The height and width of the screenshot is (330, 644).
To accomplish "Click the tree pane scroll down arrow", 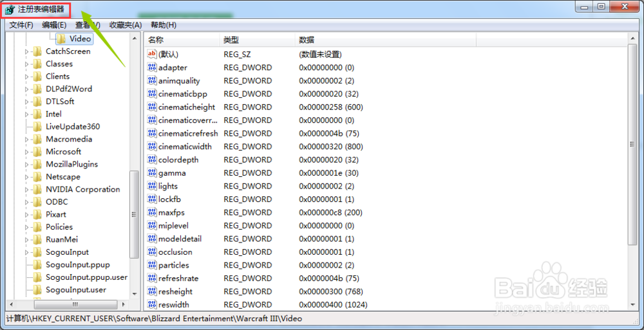I will [135, 294].
